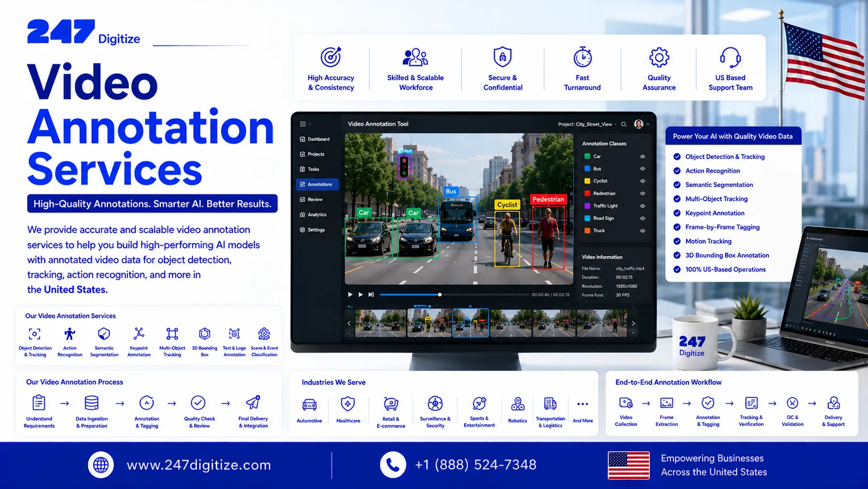
Task: Click the www.247digitize.com website link
Action: pyautogui.click(x=199, y=465)
